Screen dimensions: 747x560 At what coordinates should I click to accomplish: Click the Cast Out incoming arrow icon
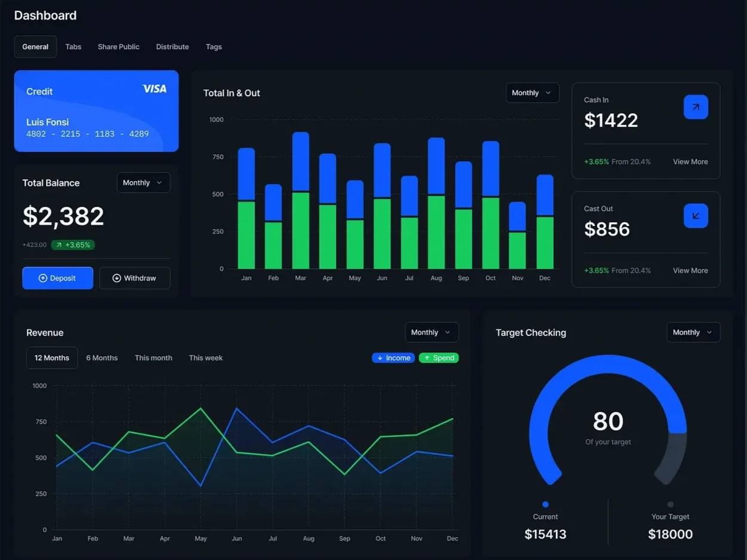(x=695, y=215)
